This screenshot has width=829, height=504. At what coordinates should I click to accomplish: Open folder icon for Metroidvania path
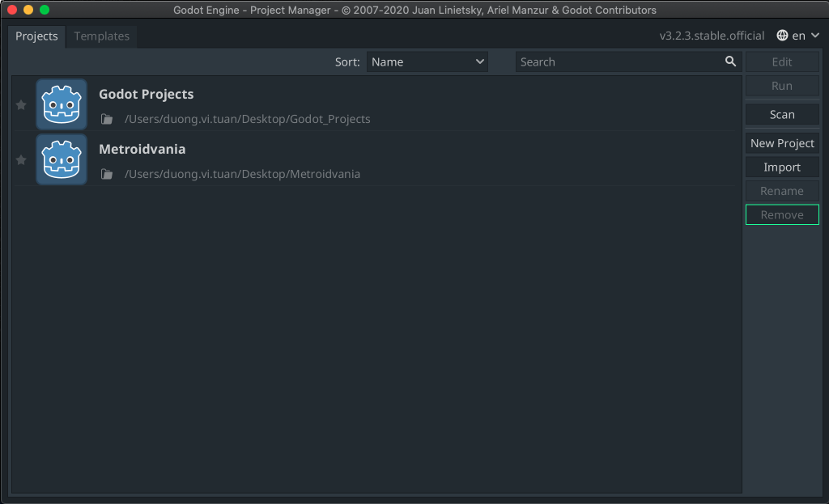107,174
